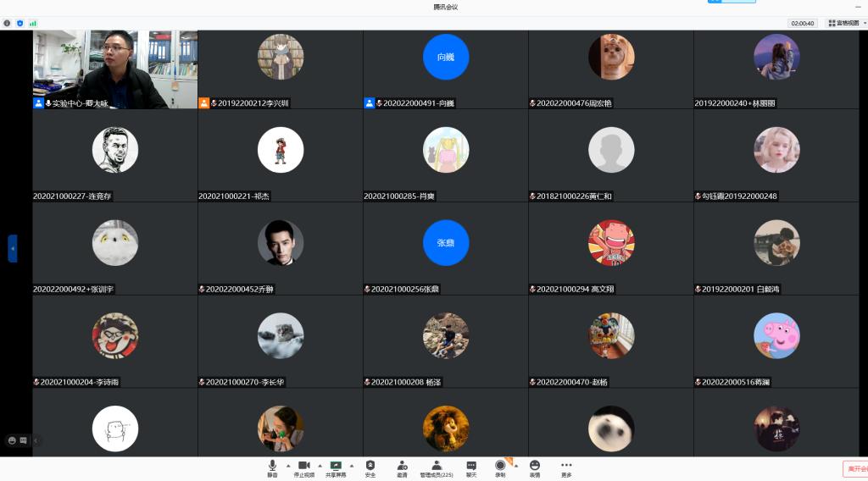Screen dimensions: 868x481
Task: Open Manage Members (管理成员) panel
Action: [437, 467]
